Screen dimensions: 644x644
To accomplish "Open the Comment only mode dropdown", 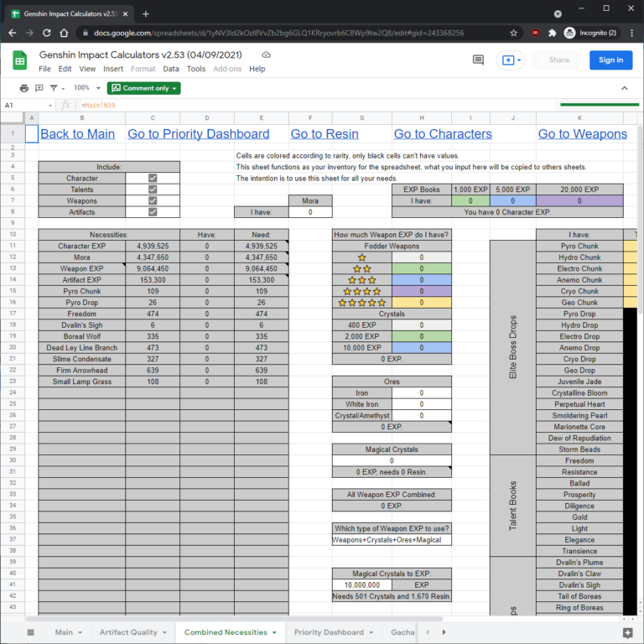I will point(143,88).
